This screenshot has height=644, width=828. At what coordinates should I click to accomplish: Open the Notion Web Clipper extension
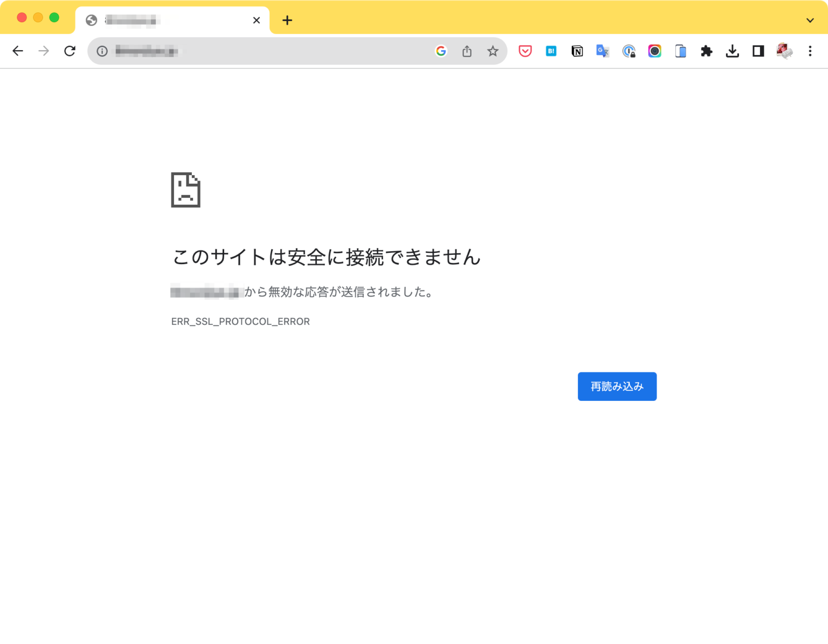pyautogui.click(x=577, y=51)
